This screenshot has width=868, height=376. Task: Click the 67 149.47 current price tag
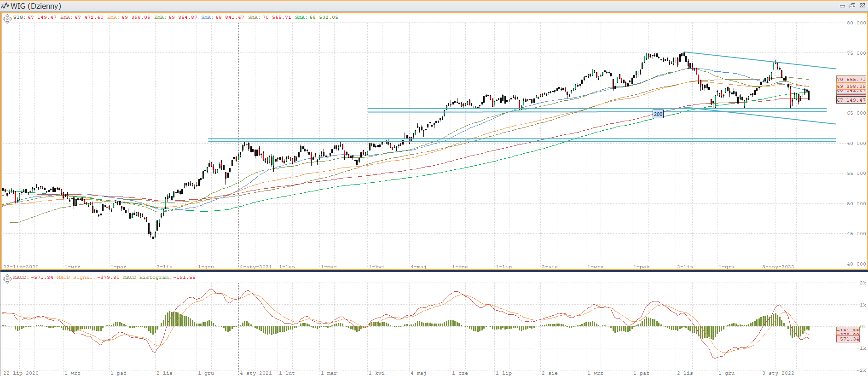[x=851, y=100]
